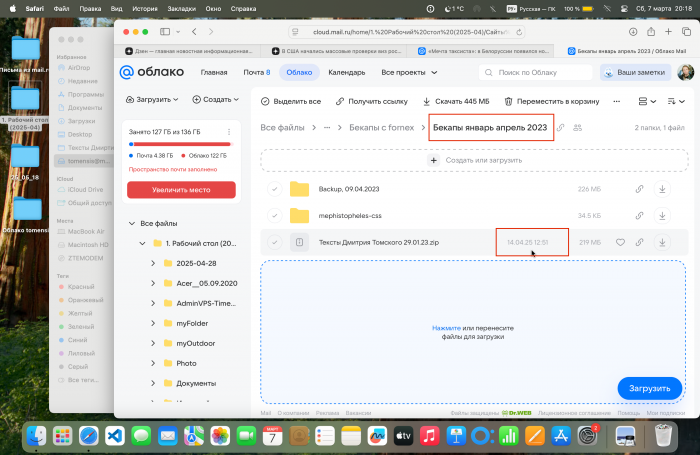Select the Backup, 09.04.2023 folder checkbox
700x455 pixels.
(x=274, y=189)
